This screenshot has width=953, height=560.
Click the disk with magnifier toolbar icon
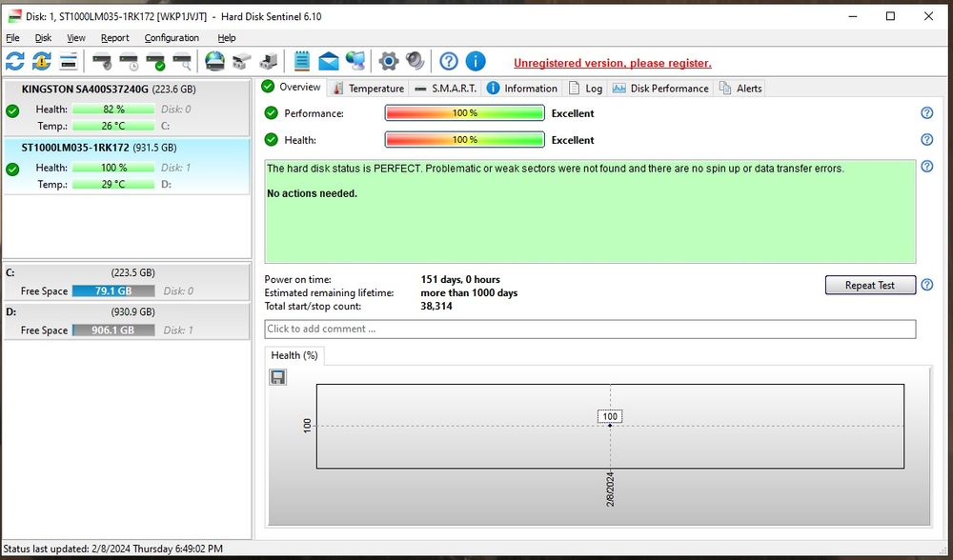pos(181,62)
